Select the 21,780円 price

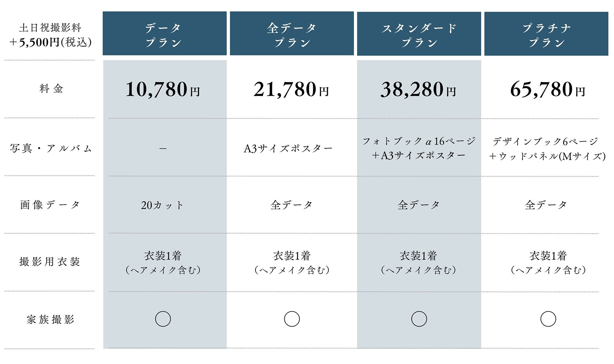(x=291, y=90)
